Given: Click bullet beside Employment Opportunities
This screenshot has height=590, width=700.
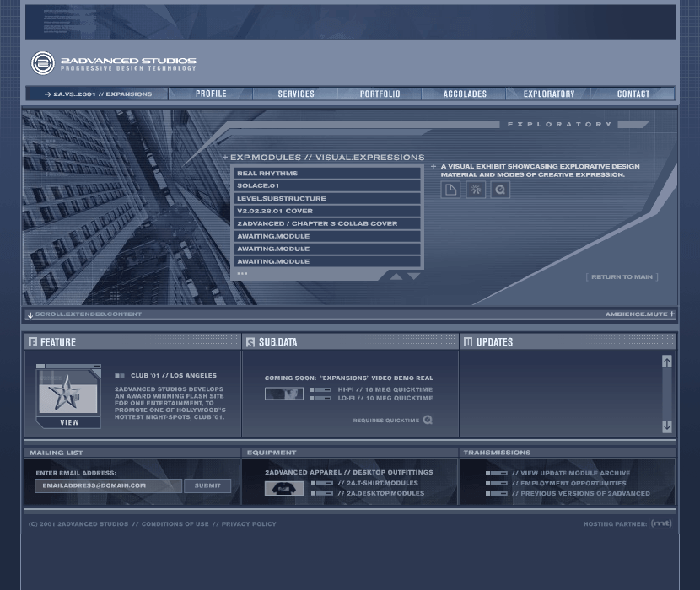Looking at the screenshot, I should coord(497,483).
